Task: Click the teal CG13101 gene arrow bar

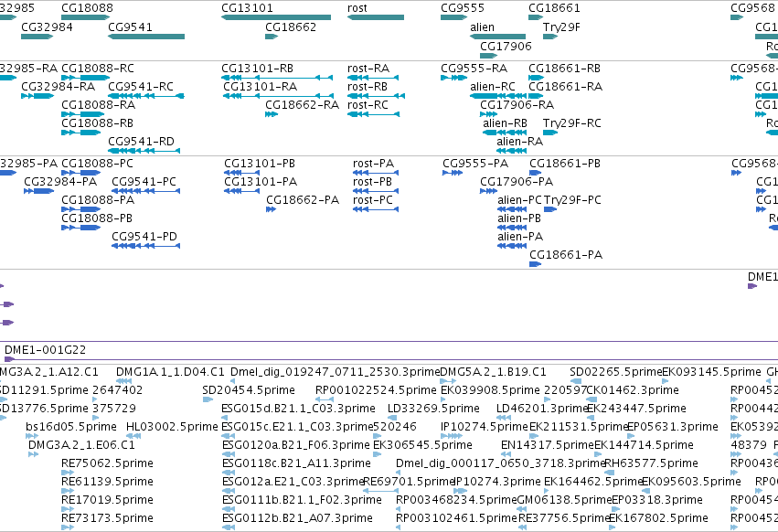Action: pyautogui.click(x=276, y=17)
